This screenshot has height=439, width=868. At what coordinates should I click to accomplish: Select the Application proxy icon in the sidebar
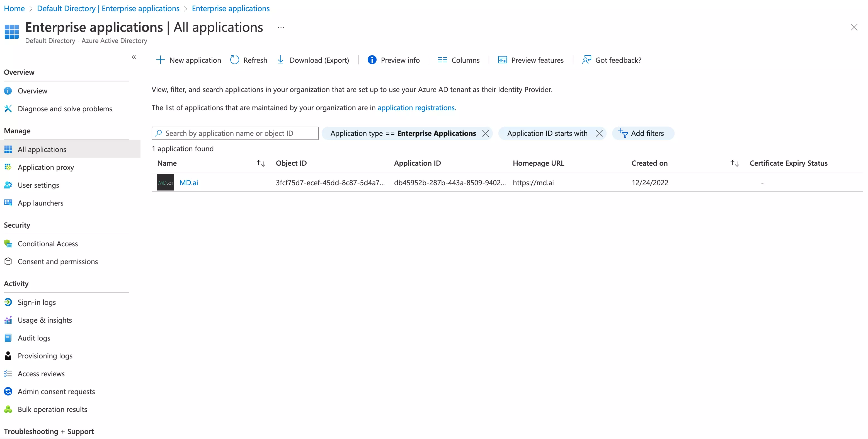(x=8, y=167)
